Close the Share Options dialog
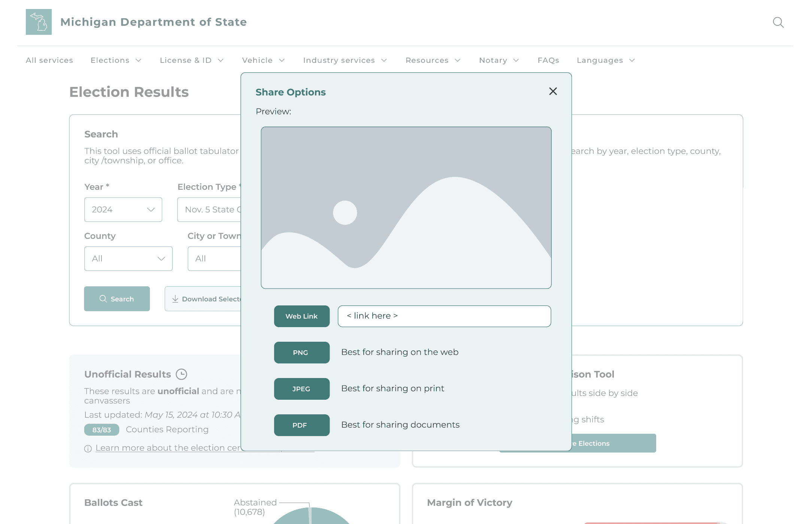This screenshot has width=812, height=524. point(553,91)
